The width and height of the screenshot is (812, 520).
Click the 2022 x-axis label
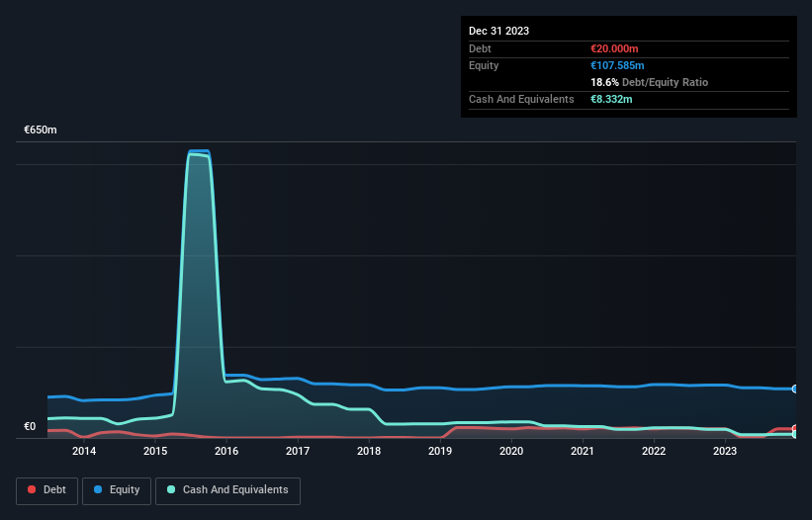[x=654, y=451]
